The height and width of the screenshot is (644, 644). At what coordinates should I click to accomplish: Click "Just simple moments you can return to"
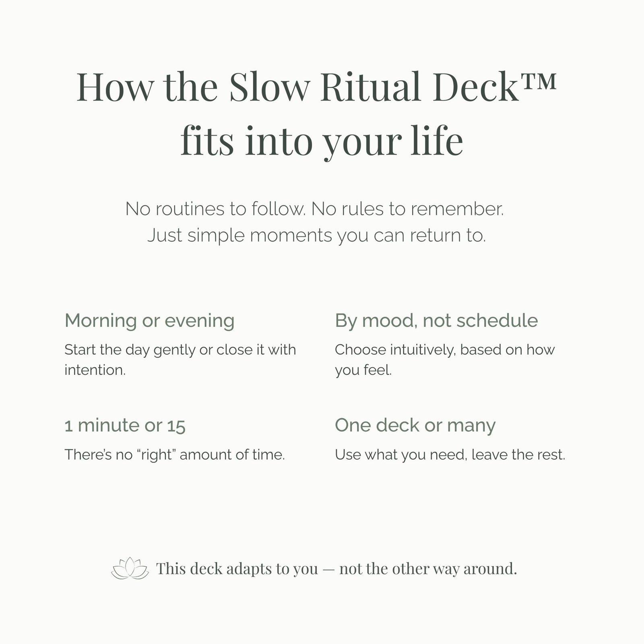click(316, 235)
